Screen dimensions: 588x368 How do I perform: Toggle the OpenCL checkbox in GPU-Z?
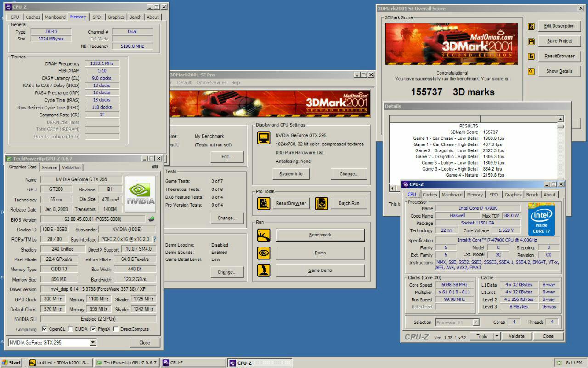(x=44, y=329)
